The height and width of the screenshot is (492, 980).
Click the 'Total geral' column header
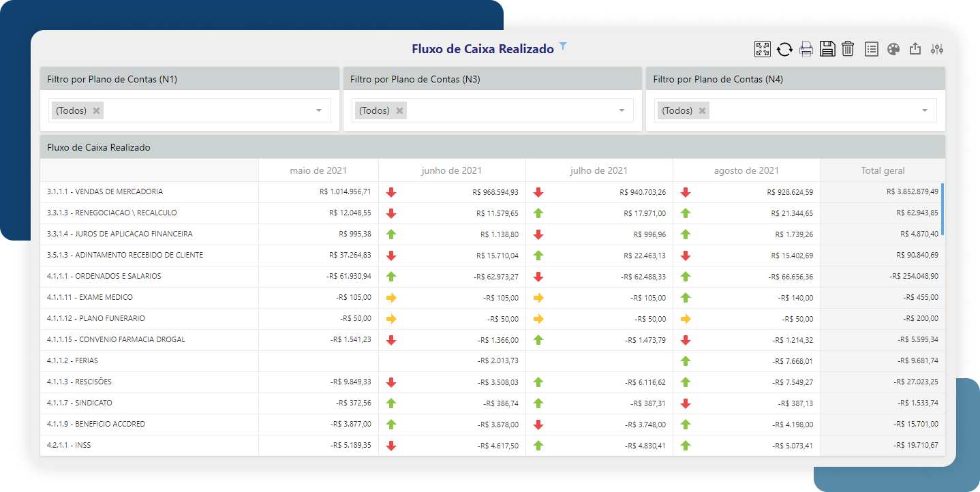tap(883, 170)
